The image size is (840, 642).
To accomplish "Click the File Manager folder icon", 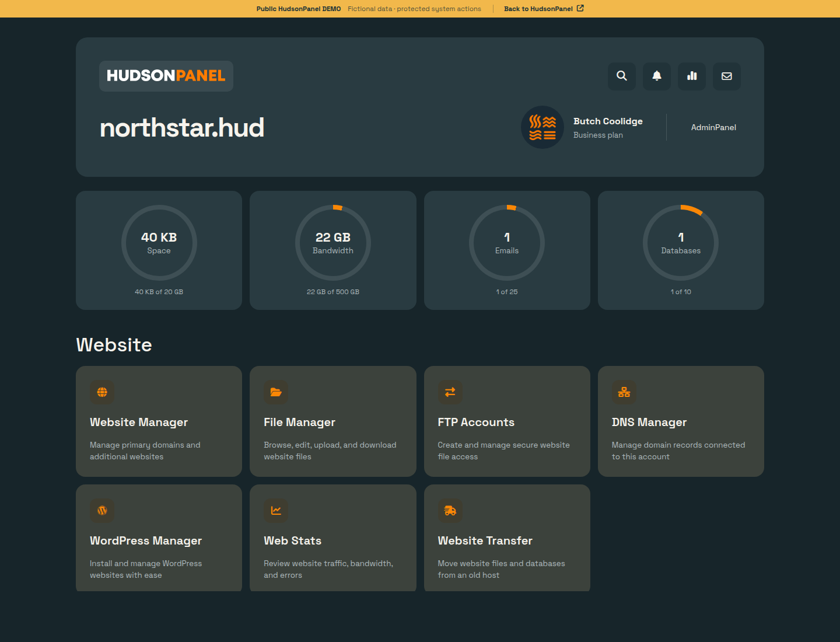I will click(276, 392).
